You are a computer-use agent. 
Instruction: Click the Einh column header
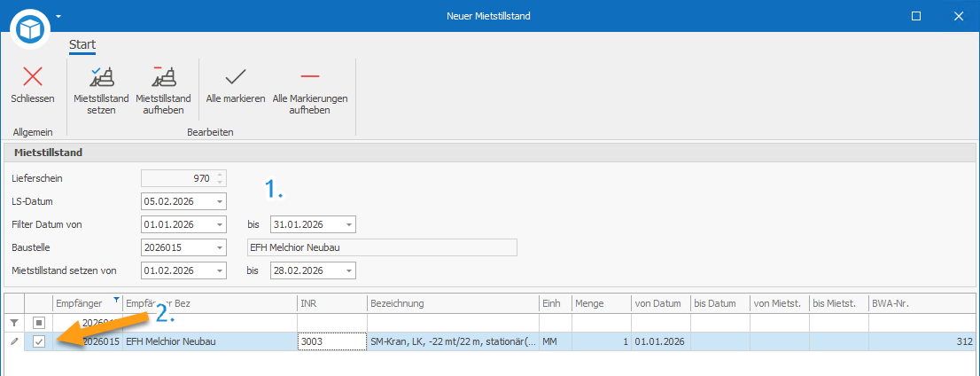point(556,303)
